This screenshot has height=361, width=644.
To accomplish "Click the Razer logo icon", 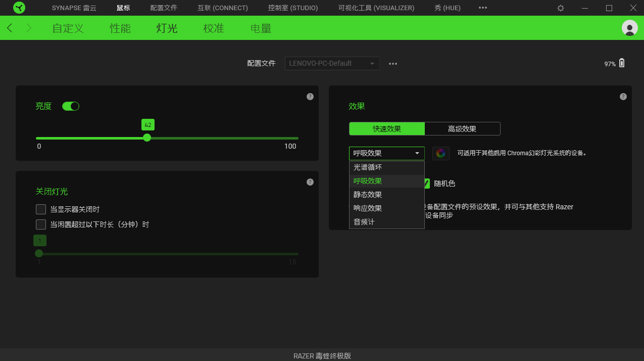I will [x=19, y=8].
